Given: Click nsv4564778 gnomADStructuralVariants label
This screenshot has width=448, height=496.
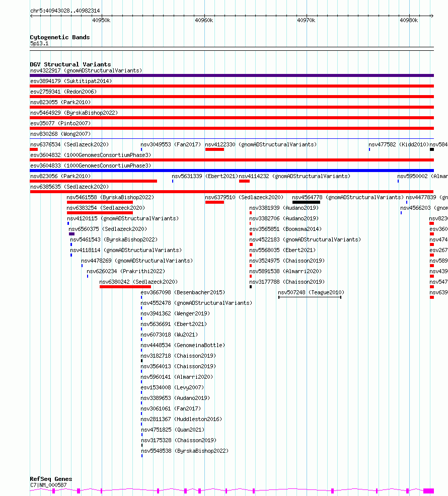Looking at the screenshot, I should pyautogui.click(x=348, y=197).
